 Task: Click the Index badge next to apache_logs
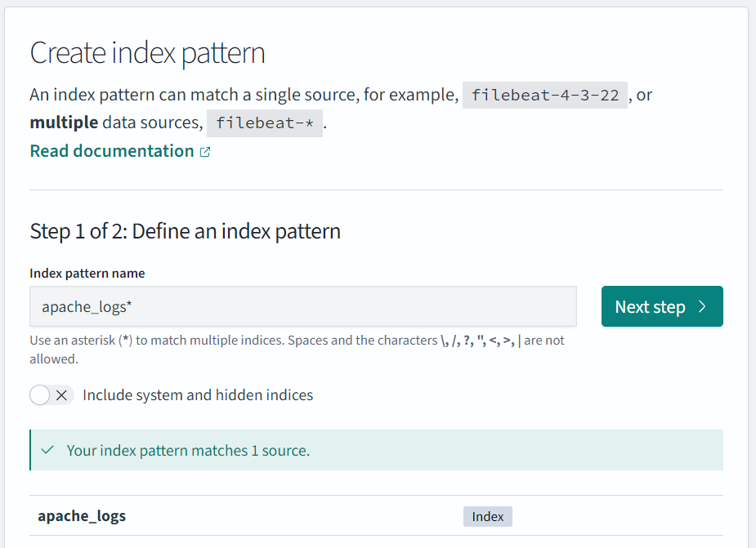tap(487, 515)
